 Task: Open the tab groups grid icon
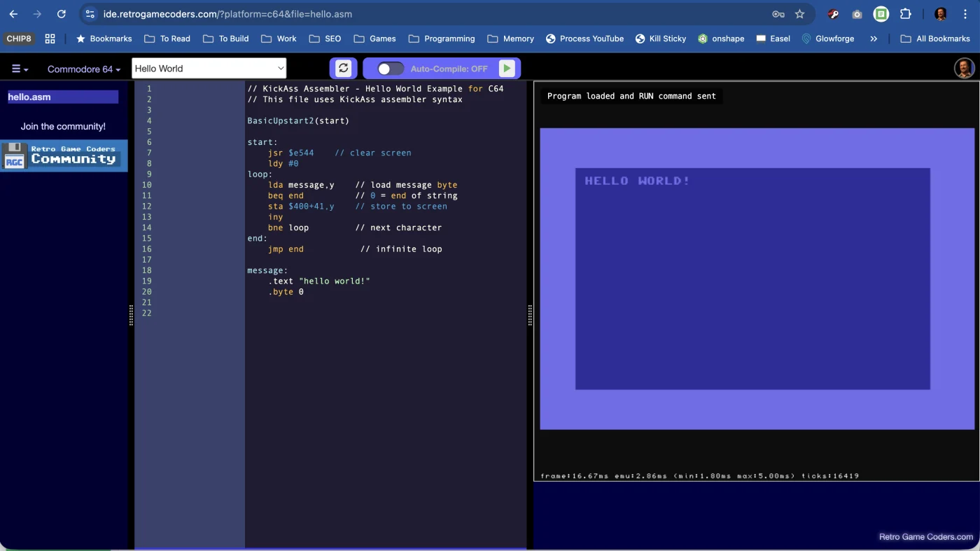tap(50, 39)
